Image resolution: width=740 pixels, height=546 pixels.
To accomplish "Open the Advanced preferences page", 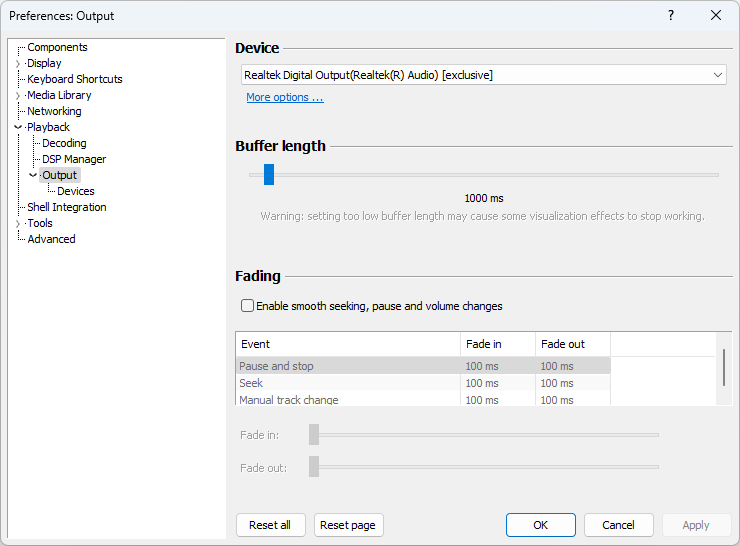I will 51,239.
